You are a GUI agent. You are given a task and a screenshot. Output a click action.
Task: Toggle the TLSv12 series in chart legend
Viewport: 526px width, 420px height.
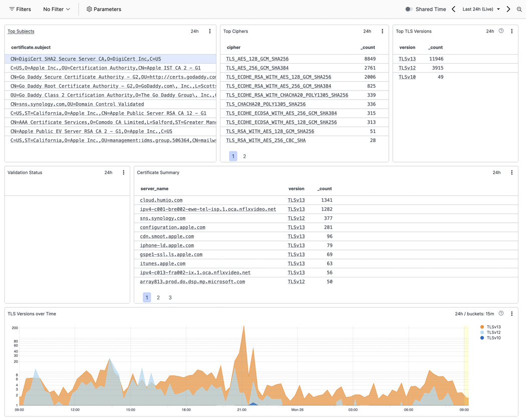pos(490,332)
